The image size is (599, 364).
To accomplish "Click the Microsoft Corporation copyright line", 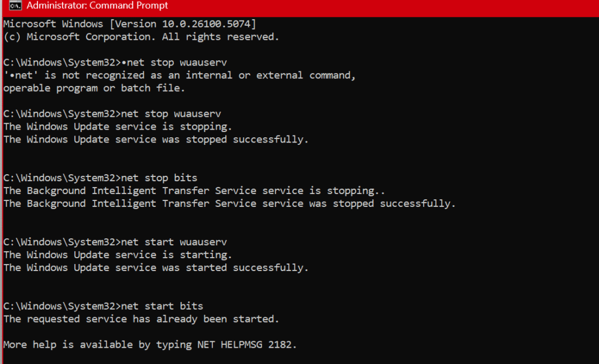I will (x=140, y=36).
